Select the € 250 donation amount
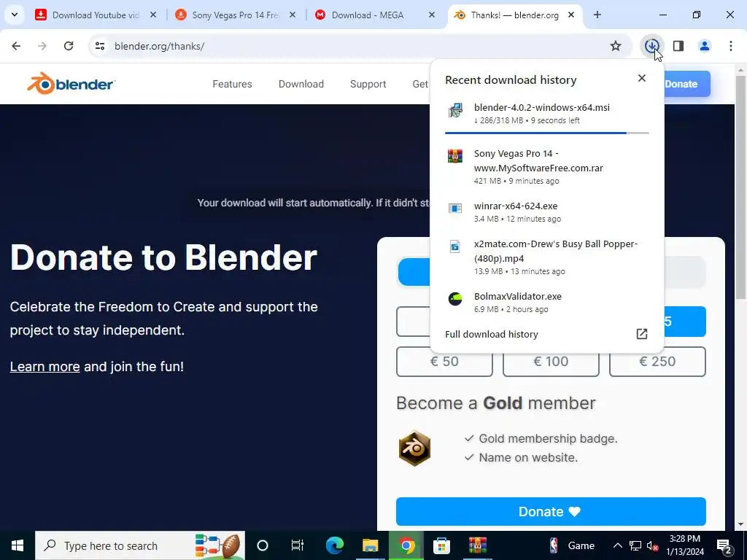 (657, 362)
